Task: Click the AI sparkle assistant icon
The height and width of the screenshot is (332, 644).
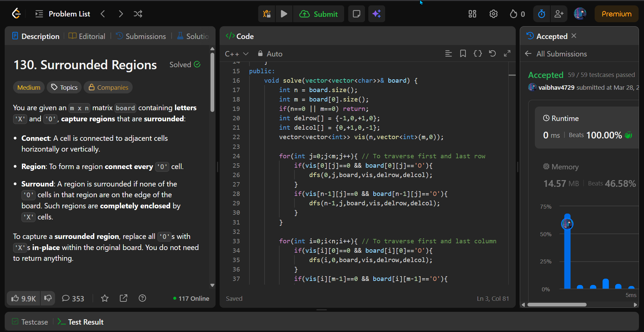Action: coord(376,14)
